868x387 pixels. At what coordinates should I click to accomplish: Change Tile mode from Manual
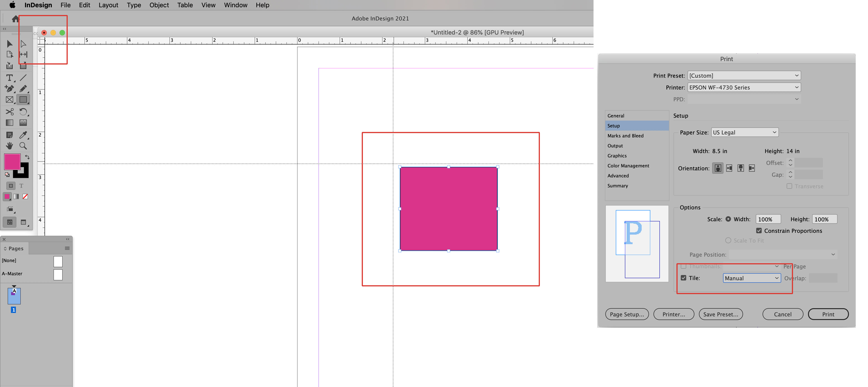[751, 278]
